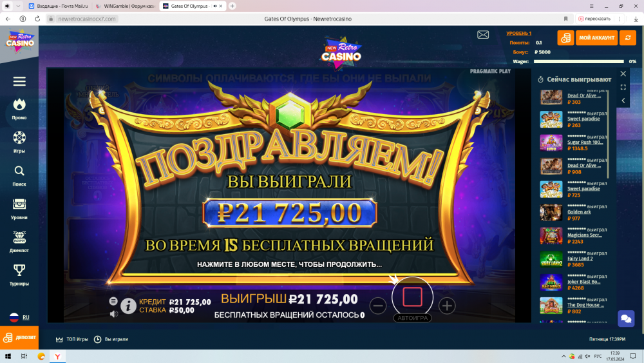Open the Уровни levels section
The image size is (644, 363).
coord(19,209)
